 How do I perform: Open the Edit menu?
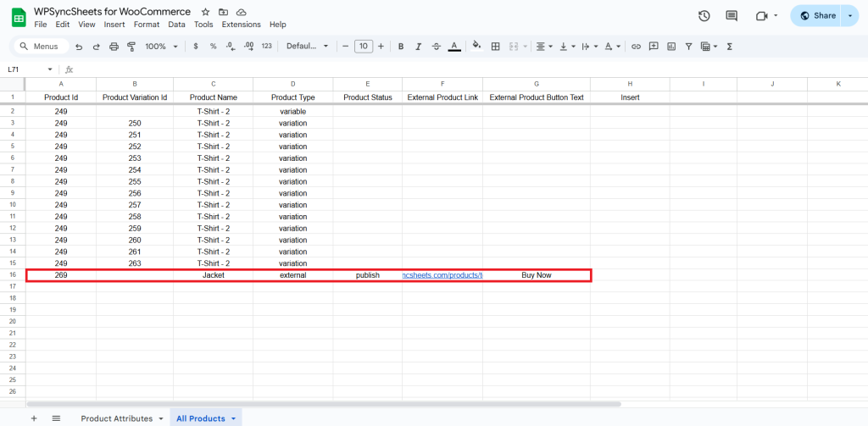(63, 25)
